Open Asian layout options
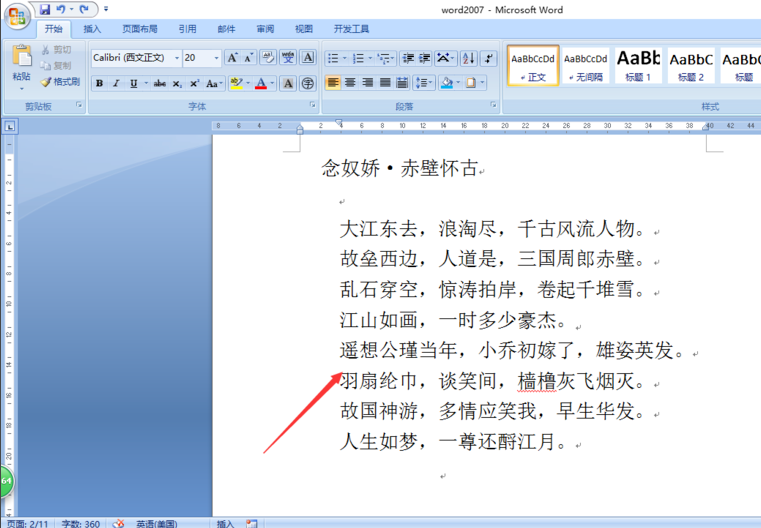 coord(445,58)
